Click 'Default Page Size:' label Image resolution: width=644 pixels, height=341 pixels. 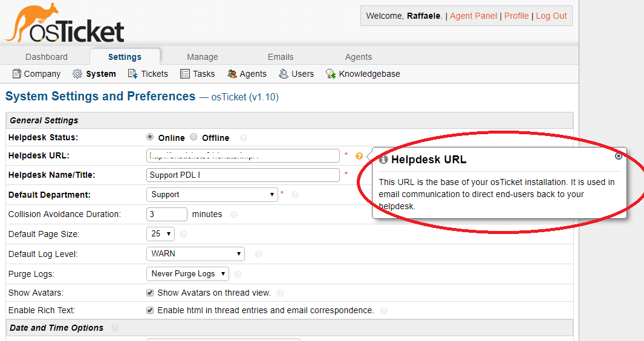(x=44, y=234)
